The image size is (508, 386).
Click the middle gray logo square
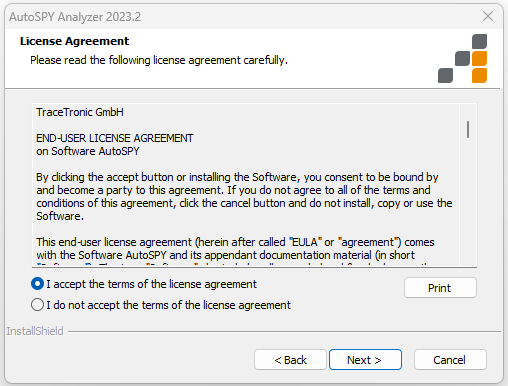pyautogui.click(x=462, y=58)
